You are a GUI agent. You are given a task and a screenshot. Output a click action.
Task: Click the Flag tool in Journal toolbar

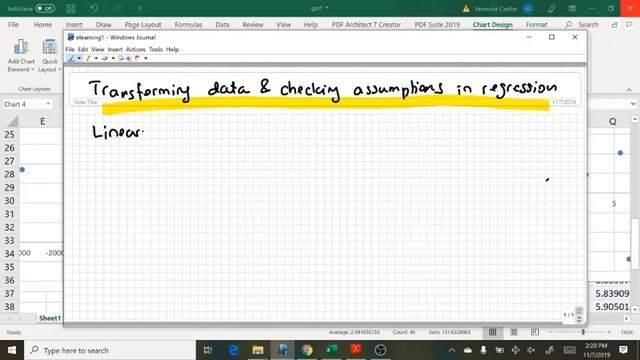[x=138, y=58]
